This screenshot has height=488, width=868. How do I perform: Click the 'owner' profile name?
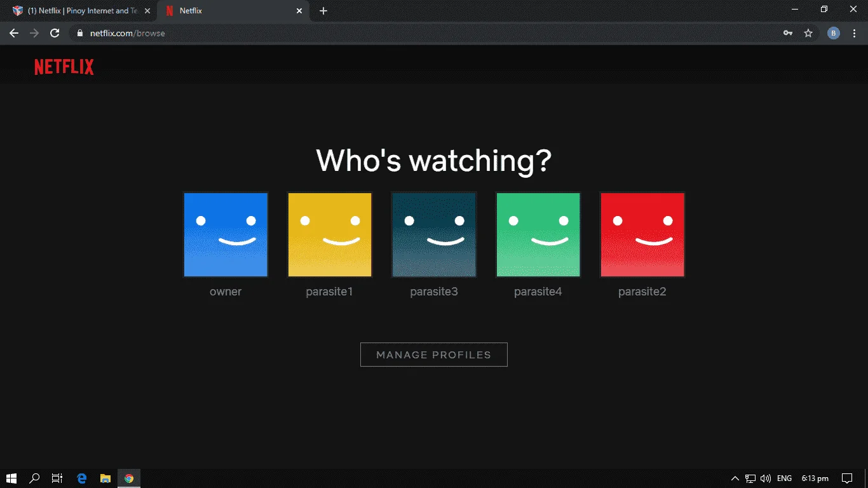coord(226,292)
